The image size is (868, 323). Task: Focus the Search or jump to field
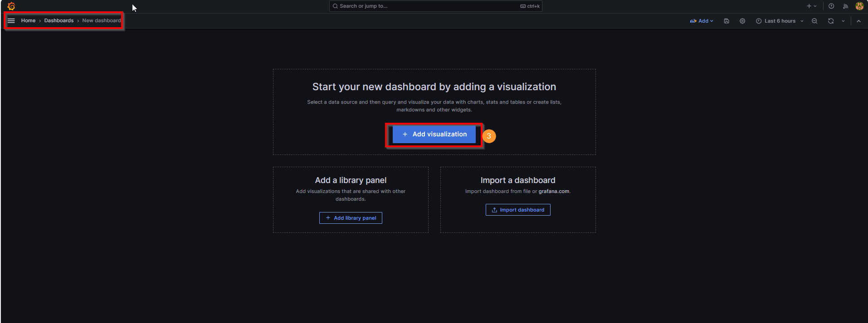(x=435, y=6)
